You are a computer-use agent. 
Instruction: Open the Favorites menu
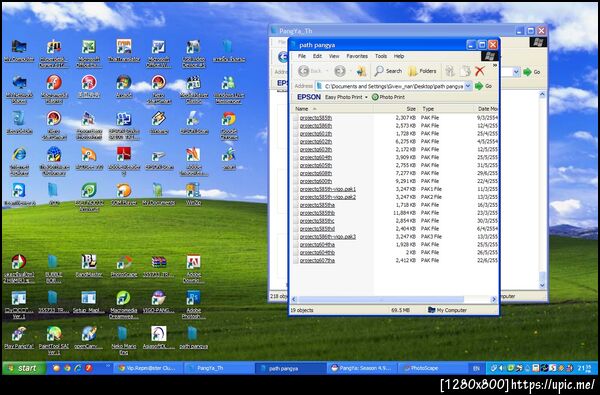[x=357, y=56]
